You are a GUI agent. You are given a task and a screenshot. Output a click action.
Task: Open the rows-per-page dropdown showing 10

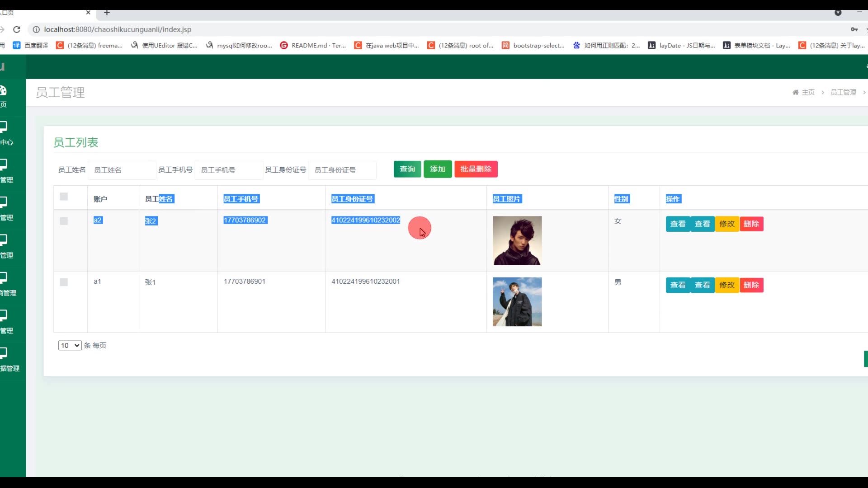(70, 346)
